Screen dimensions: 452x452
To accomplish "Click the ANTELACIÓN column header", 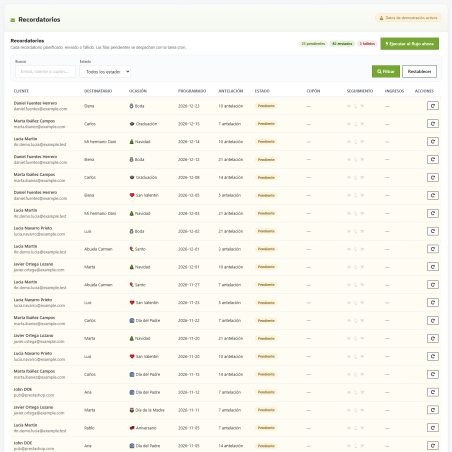I will (x=231, y=91).
